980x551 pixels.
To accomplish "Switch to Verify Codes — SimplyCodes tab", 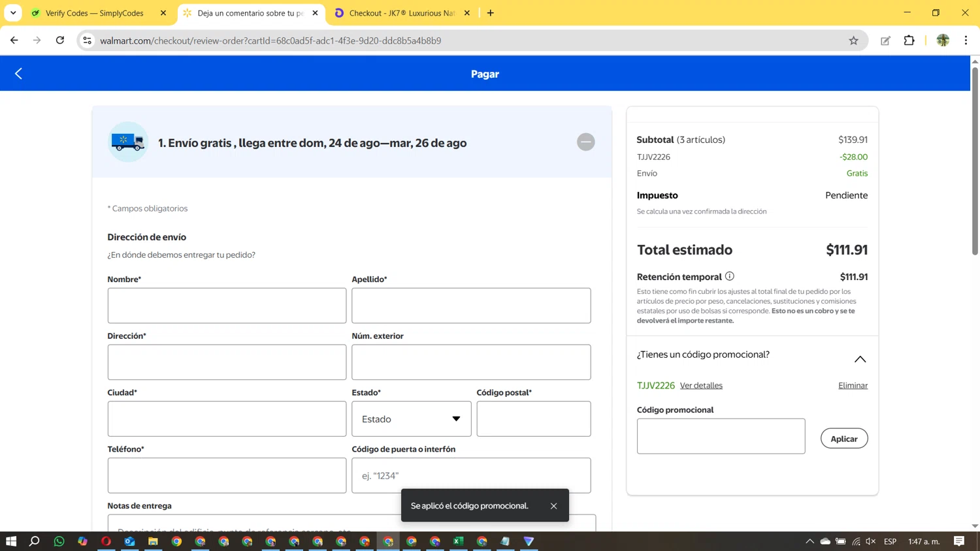I will pyautogui.click(x=94, y=13).
